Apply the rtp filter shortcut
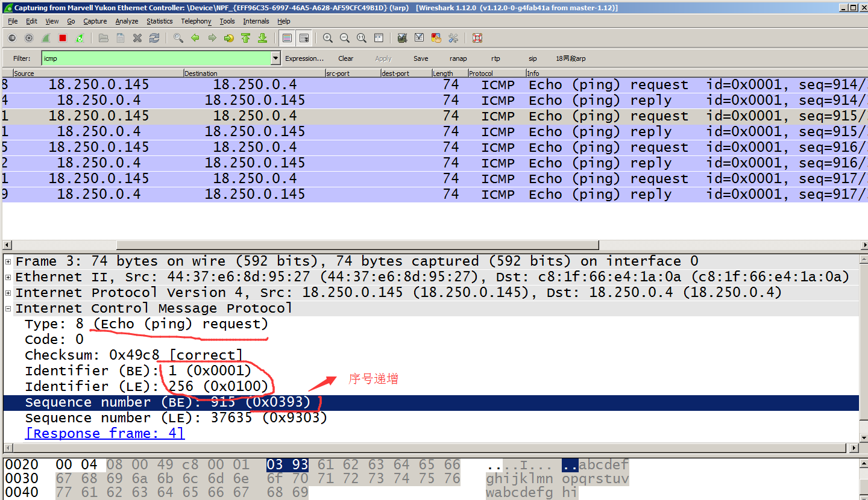The height and width of the screenshot is (500, 868). 495,58
